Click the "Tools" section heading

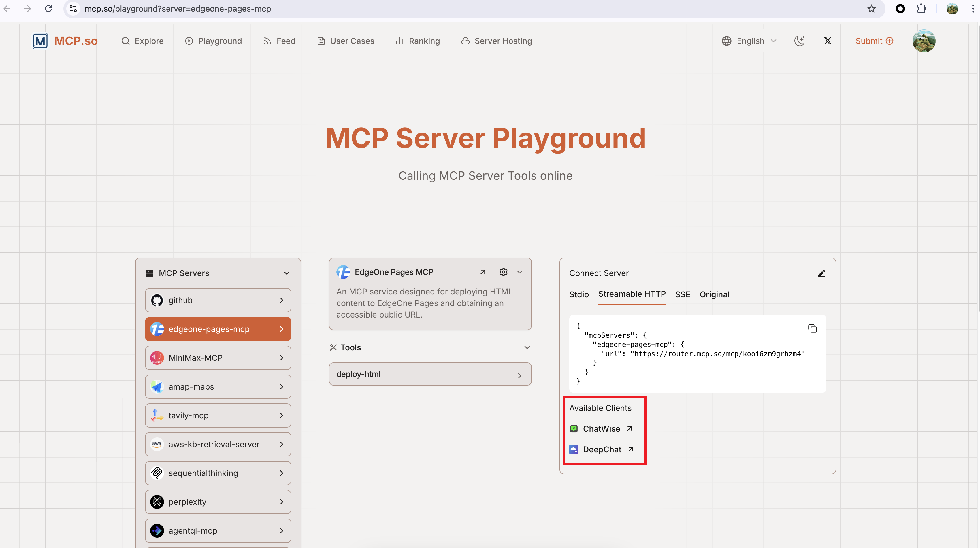point(350,347)
